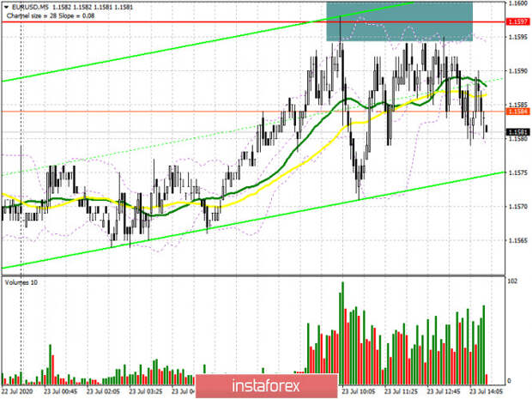
Task: Click the '23 Jul 11:25' time axis label
Action: (x=401, y=391)
